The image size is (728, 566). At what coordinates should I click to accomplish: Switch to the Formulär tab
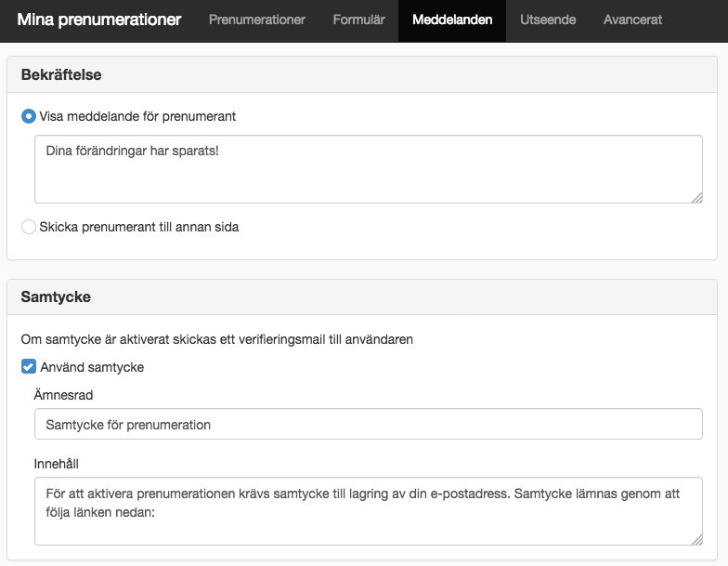[358, 20]
